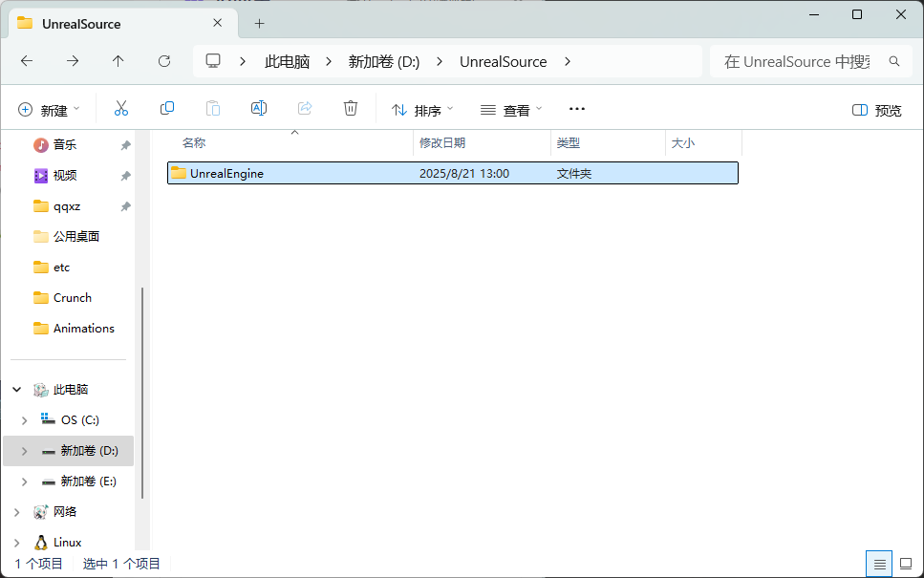The image size is (924, 578).
Task: Open the 新建 new item menu
Action: tap(49, 111)
